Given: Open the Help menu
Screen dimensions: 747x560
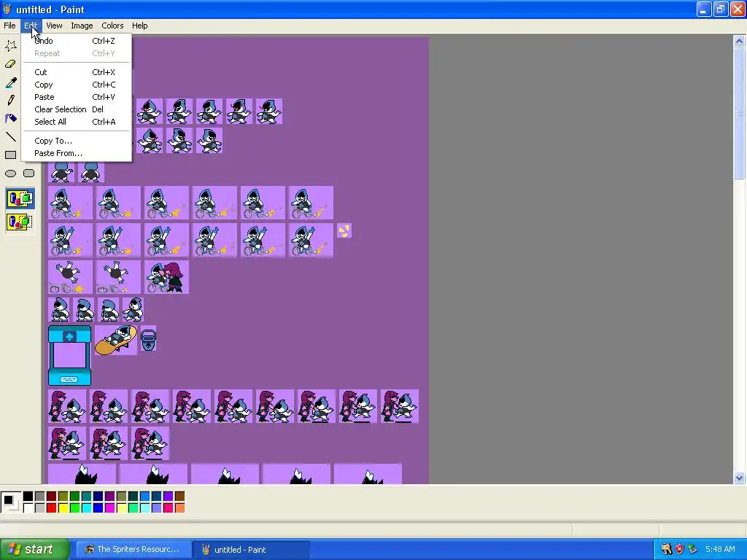Looking at the screenshot, I should click(139, 26).
